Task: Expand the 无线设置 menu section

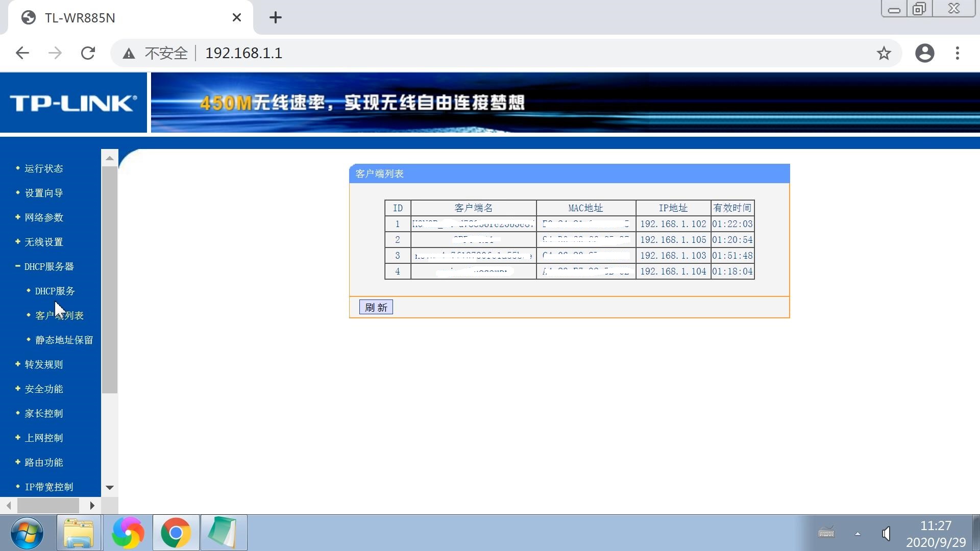Action: 43,242
